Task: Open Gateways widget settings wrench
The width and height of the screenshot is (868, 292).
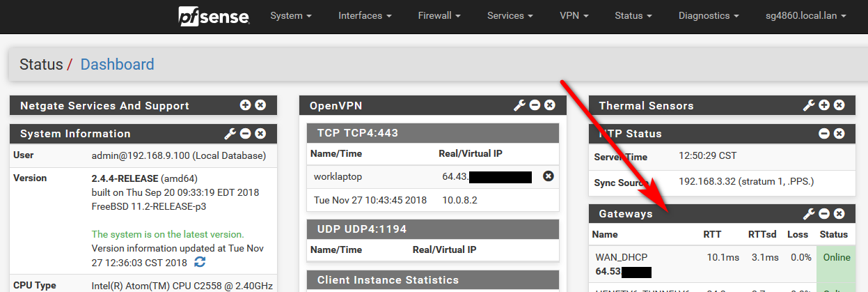Action: pos(809,213)
